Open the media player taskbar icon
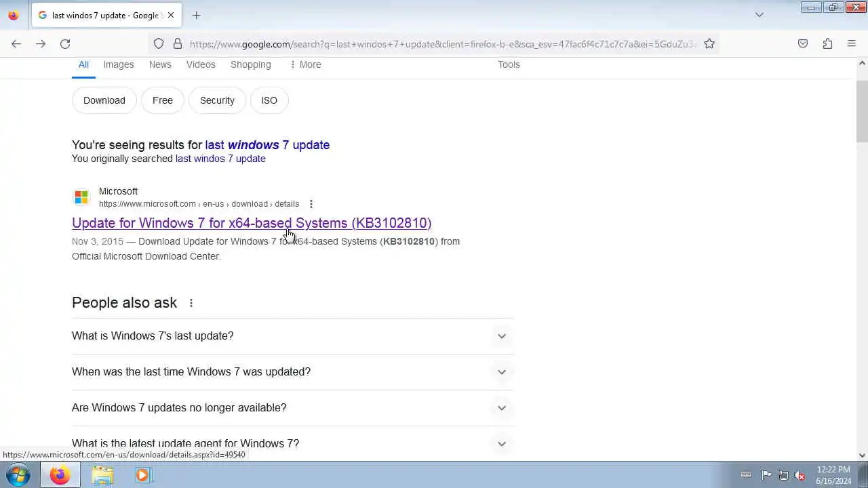 click(142, 475)
